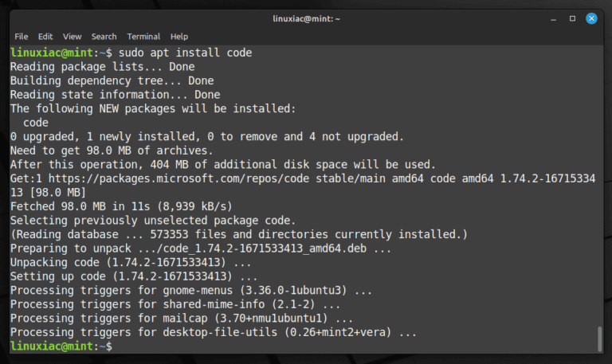Click the '0 upgraded, 1 newly installed' line

tap(207, 136)
